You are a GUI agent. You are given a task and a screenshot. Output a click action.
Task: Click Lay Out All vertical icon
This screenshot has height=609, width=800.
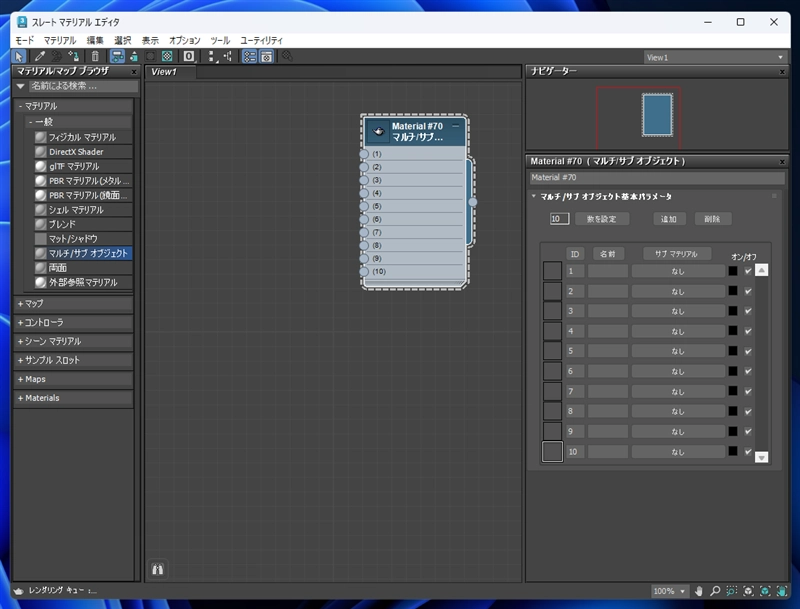pos(212,56)
